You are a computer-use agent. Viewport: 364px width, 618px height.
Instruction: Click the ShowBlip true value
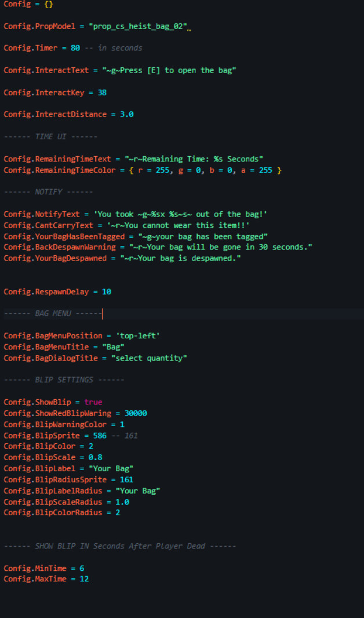[x=93, y=402]
